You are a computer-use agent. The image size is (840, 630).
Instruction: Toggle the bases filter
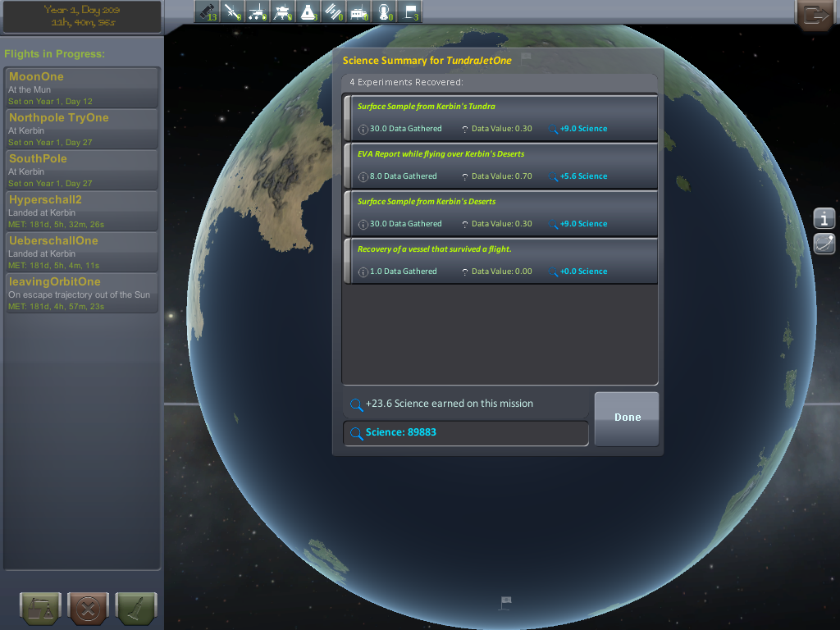coord(358,11)
